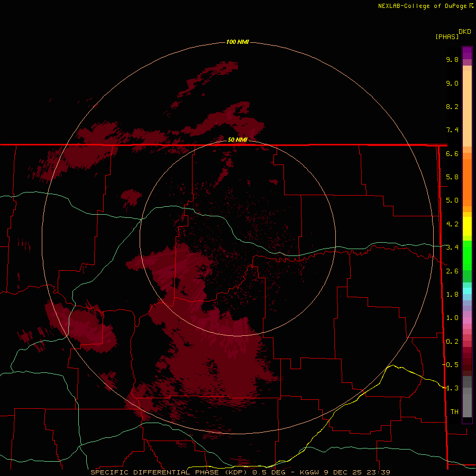Screen dimensions: 476x476
Task: Click the NEXLAB-College of DuPage title text
Action: point(422,6)
